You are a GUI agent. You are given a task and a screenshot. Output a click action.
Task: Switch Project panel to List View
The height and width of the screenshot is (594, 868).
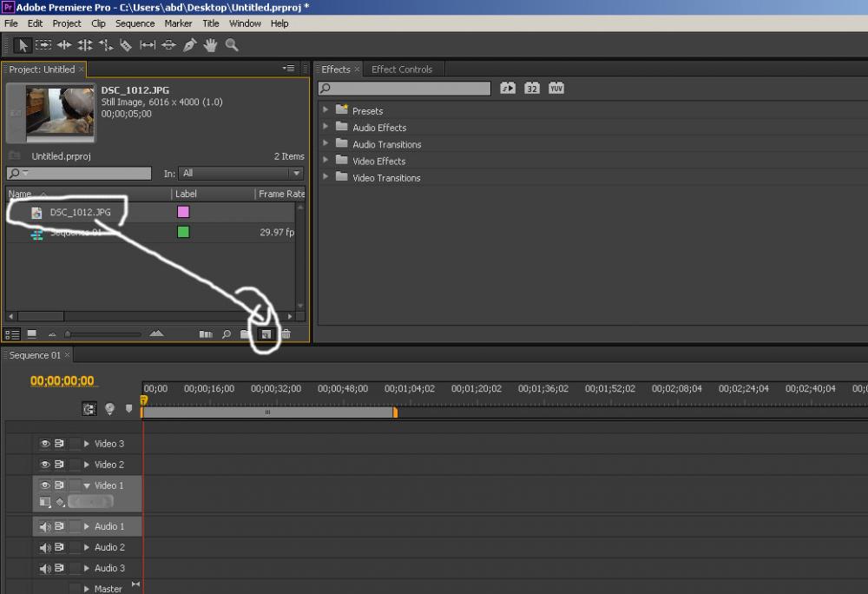(12, 333)
